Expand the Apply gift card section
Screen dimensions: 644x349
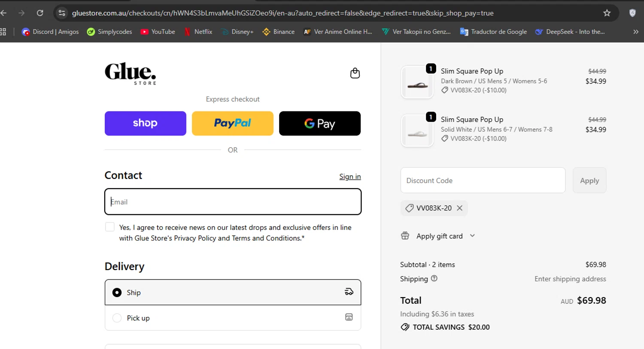438,236
